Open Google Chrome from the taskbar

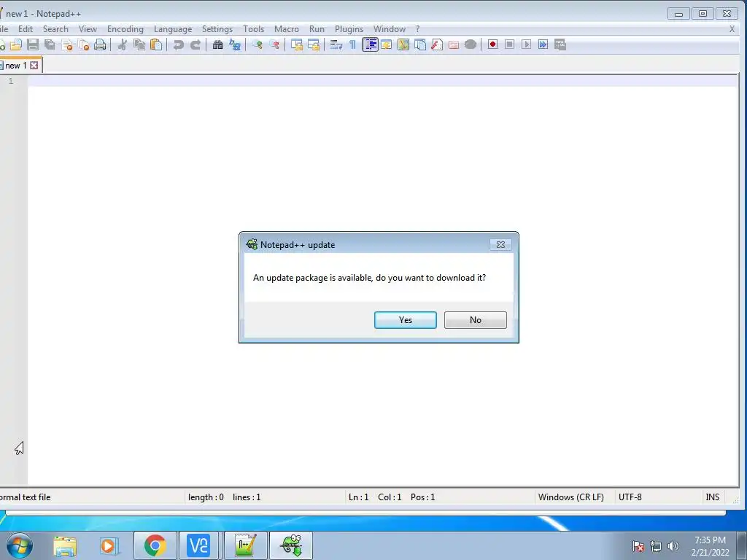(155, 545)
